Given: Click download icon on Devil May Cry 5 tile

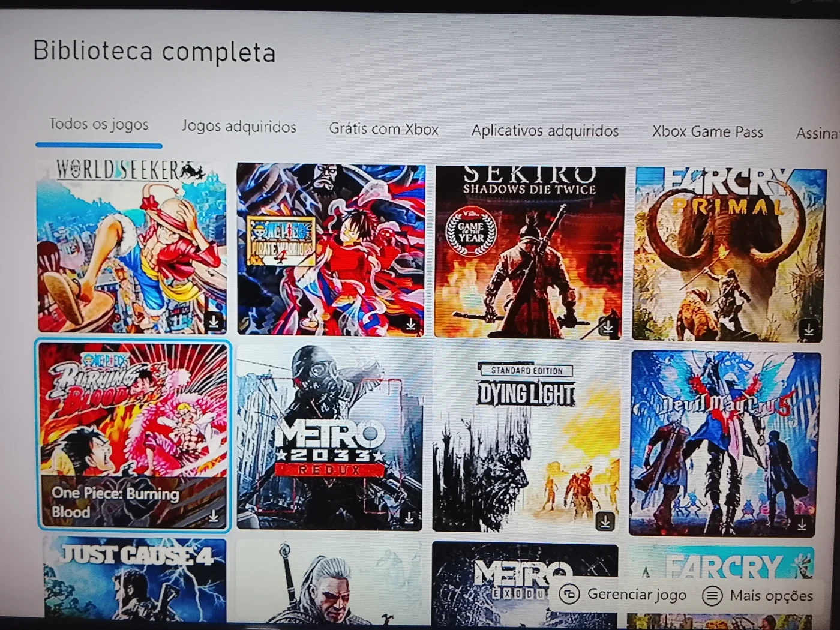Looking at the screenshot, I should [x=802, y=525].
